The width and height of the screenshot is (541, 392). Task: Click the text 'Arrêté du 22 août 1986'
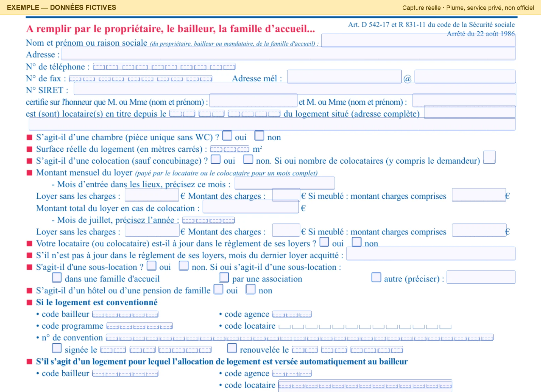pyautogui.click(x=481, y=34)
